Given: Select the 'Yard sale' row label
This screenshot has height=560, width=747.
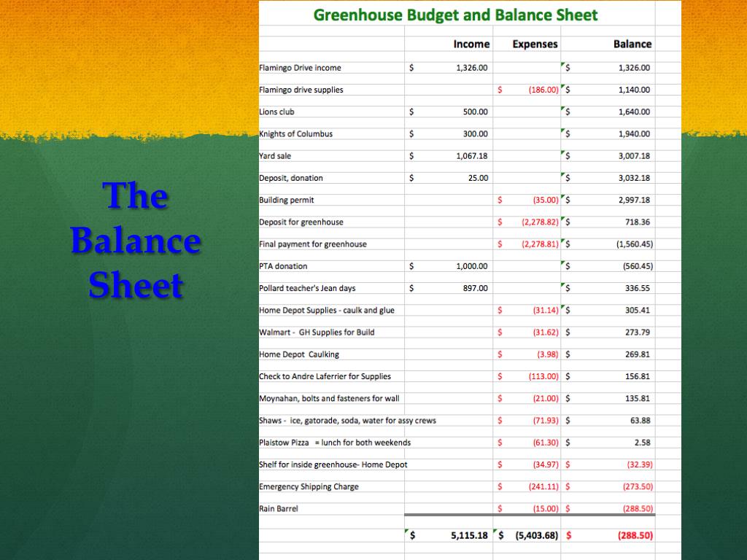Looking at the screenshot, I should [x=275, y=156].
